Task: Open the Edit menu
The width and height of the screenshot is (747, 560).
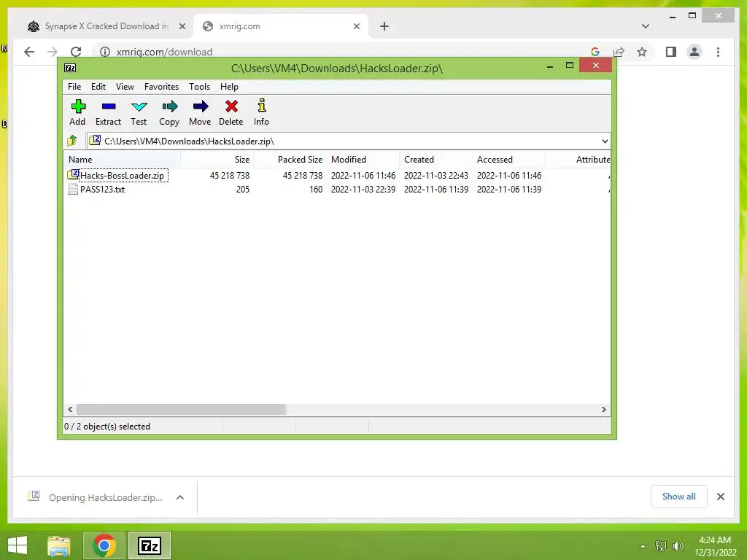Action: (x=98, y=87)
